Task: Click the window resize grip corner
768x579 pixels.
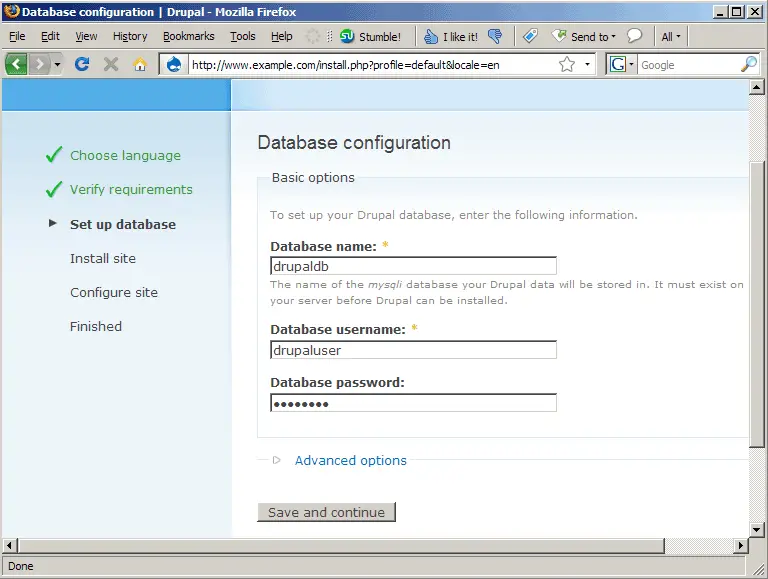Action: click(758, 568)
